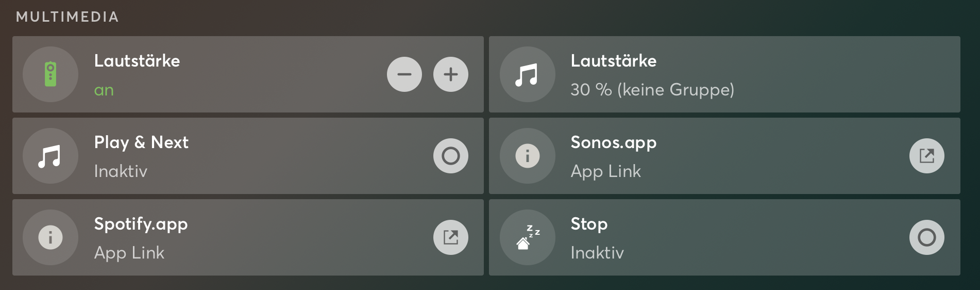Screen dimensions: 980x290
Task: Increase volume with the plus button
Action: pyautogui.click(x=451, y=74)
